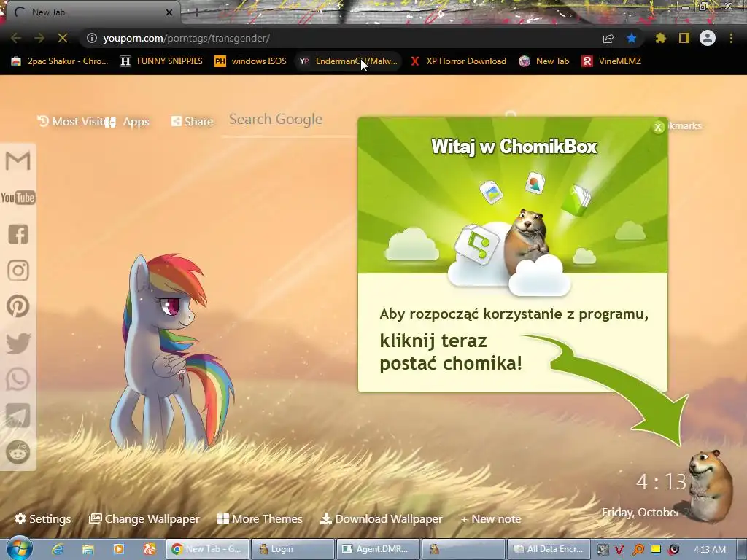Viewport: 747px width, 560px height.
Task: Toggle the browser side panel
Action: [x=684, y=38]
